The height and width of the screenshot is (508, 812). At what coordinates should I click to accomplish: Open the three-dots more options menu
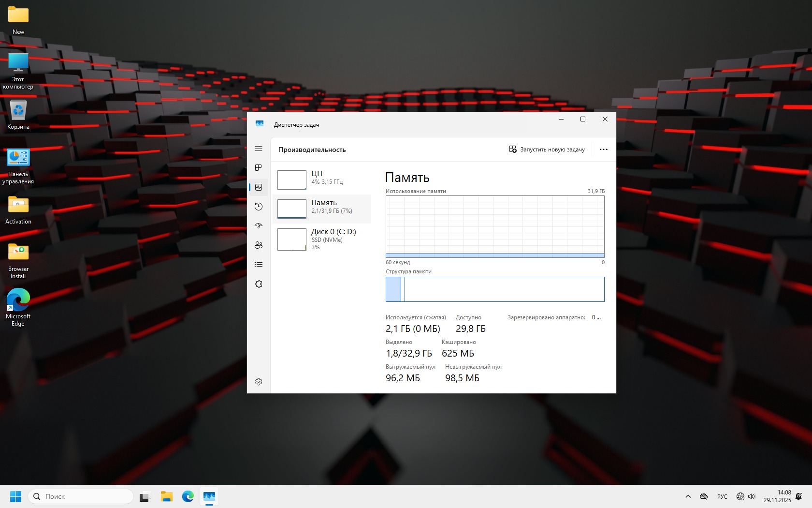pyautogui.click(x=603, y=149)
